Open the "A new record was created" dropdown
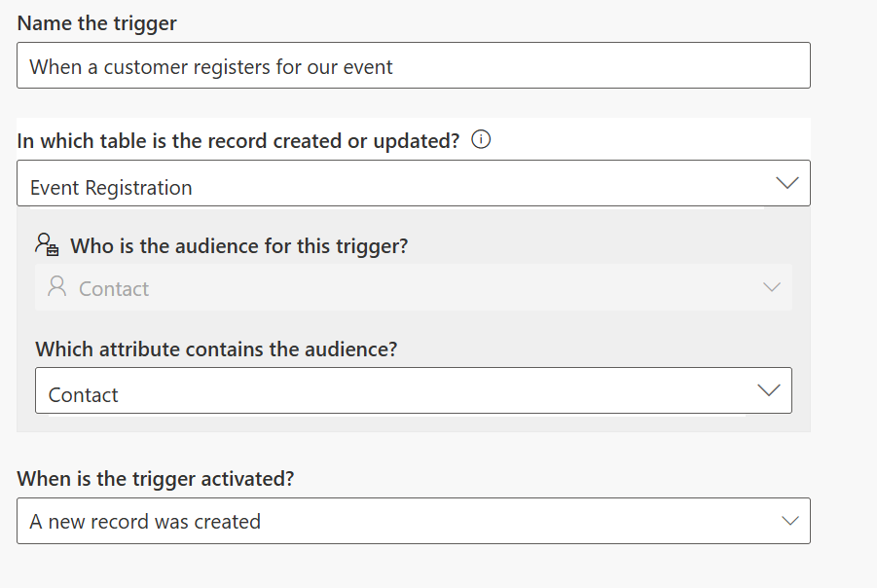The height and width of the screenshot is (588, 877). click(x=413, y=521)
